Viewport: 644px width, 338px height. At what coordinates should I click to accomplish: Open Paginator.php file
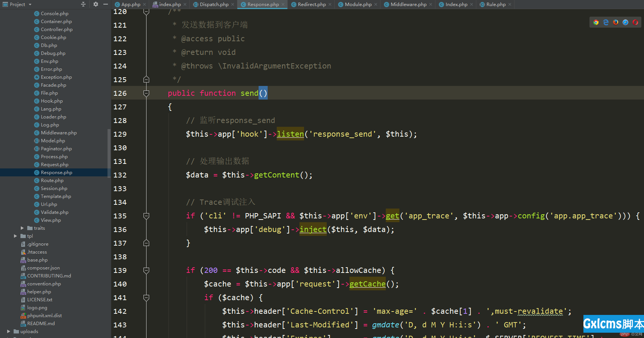(x=56, y=149)
